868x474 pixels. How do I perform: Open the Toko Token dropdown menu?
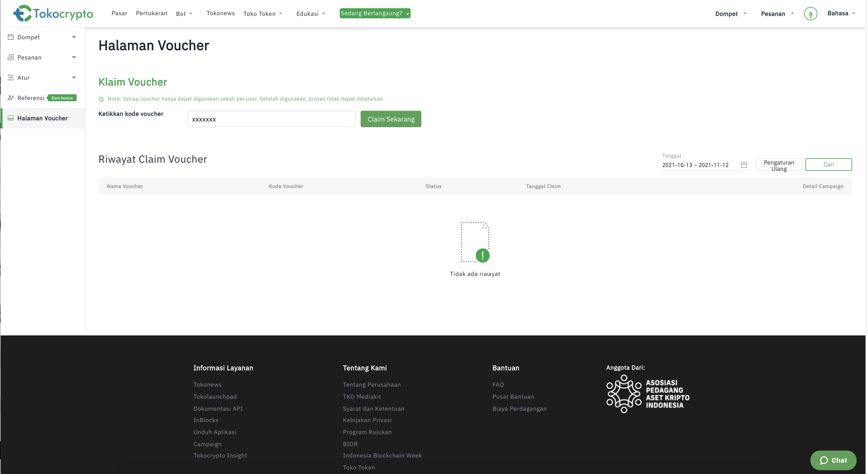(x=263, y=14)
